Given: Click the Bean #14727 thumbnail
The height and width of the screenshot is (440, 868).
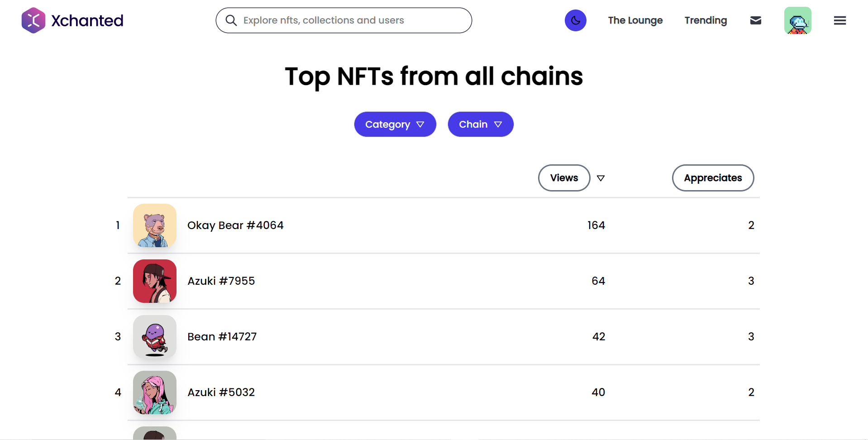Looking at the screenshot, I should (x=155, y=337).
